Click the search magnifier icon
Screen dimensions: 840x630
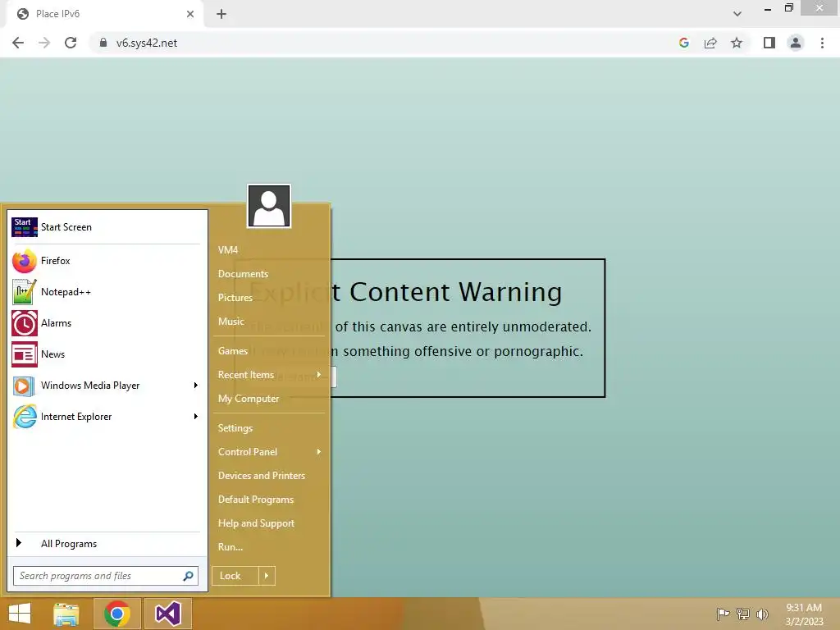click(x=188, y=576)
